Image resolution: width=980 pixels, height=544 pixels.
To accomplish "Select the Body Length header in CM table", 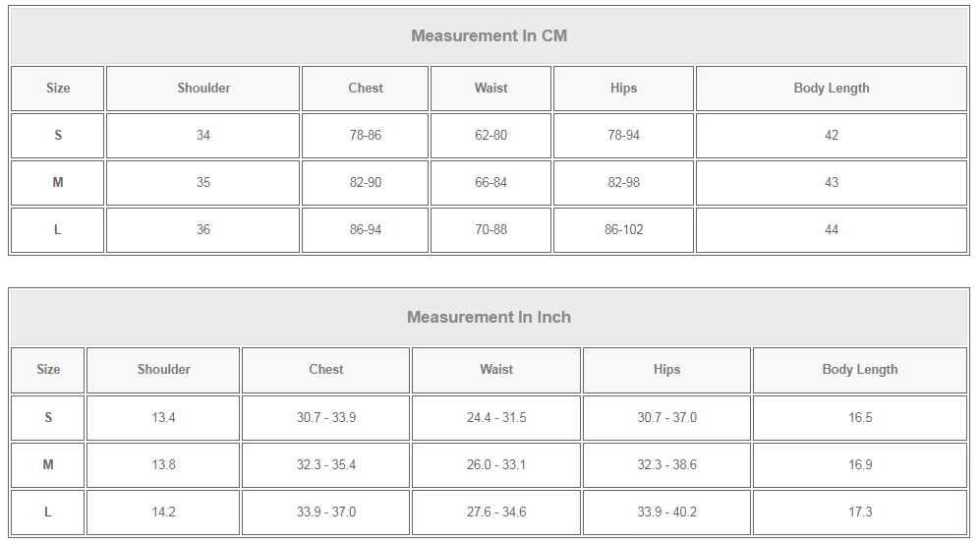I will click(x=832, y=89).
